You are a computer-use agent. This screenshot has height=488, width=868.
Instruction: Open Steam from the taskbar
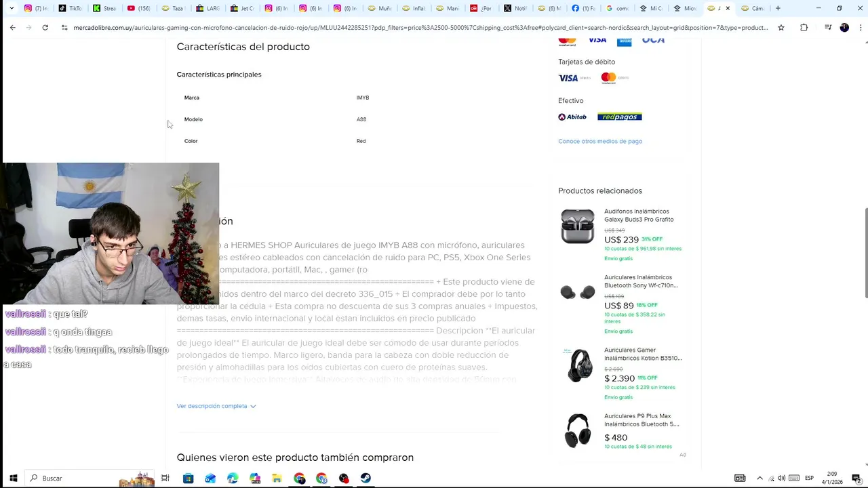coord(366,478)
